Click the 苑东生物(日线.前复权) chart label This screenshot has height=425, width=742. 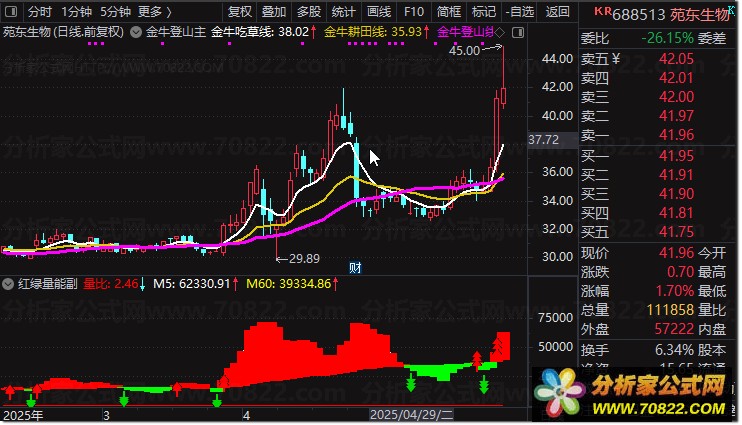[63, 32]
